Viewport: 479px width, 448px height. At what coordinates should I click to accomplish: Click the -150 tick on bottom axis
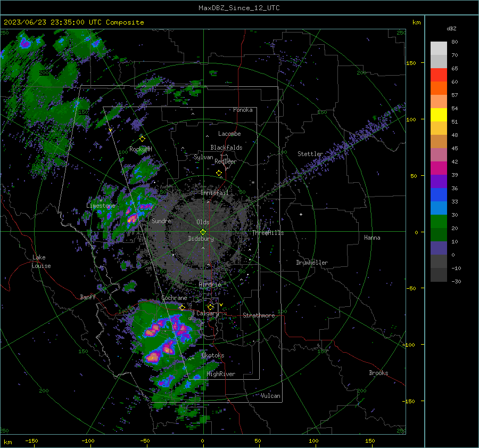click(x=31, y=441)
